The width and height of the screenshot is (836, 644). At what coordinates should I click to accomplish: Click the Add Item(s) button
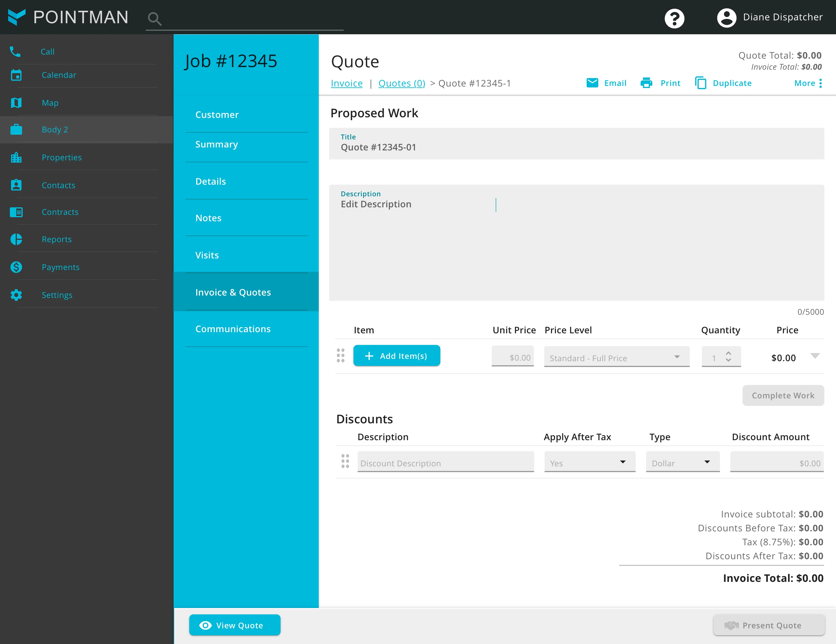tap(397, 356)
